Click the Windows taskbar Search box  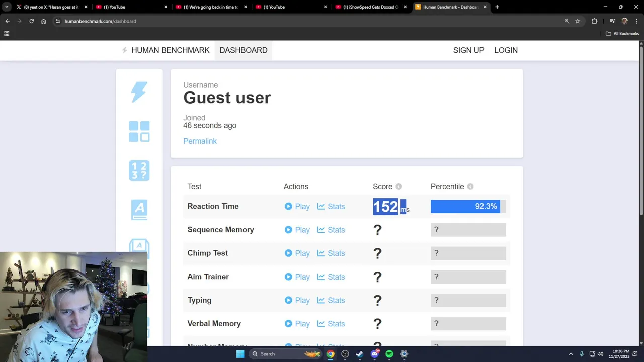coord(286,354)
